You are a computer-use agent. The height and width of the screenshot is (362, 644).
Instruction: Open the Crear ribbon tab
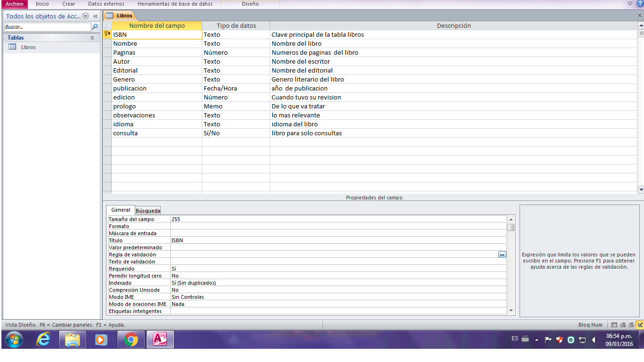pos(68,4)
